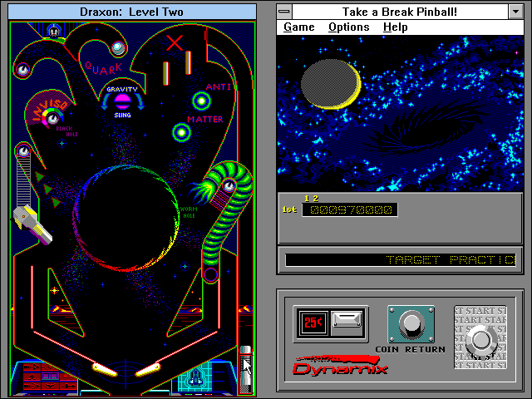Click the Draxon: Level Two title bar
532x399 pixels.
[x=132, y=12]
